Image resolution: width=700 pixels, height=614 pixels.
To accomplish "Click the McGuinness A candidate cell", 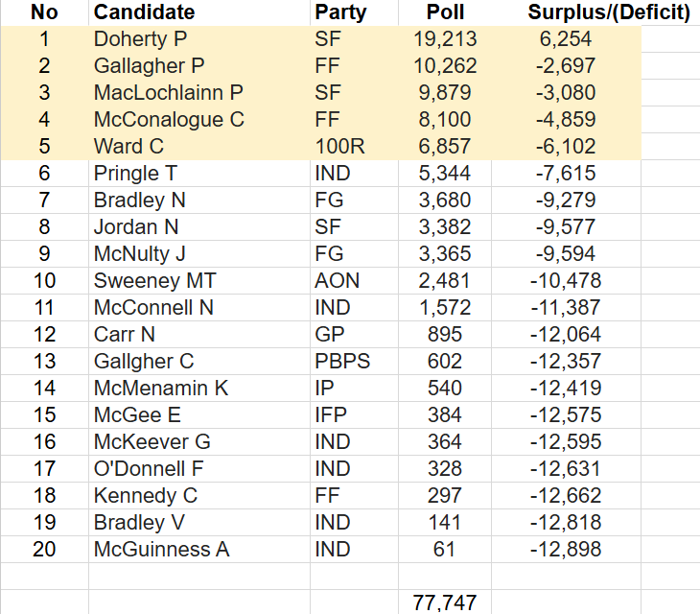I will pos(199,550).
